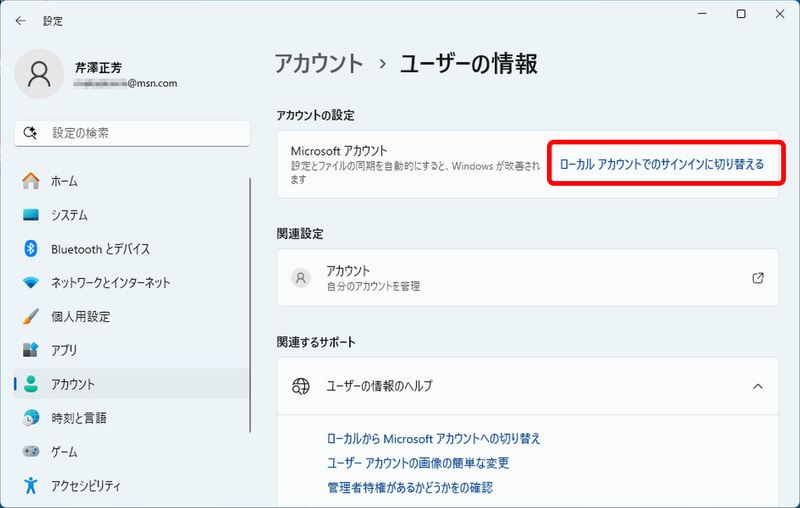
Task: Click the 設定の検索 search field
Action: 132,133
